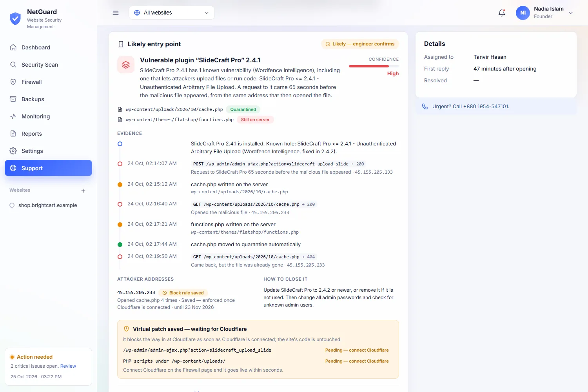Click the Dashboard home icon
Viewport: 588px width, 392px height.
tap(13, 47)
